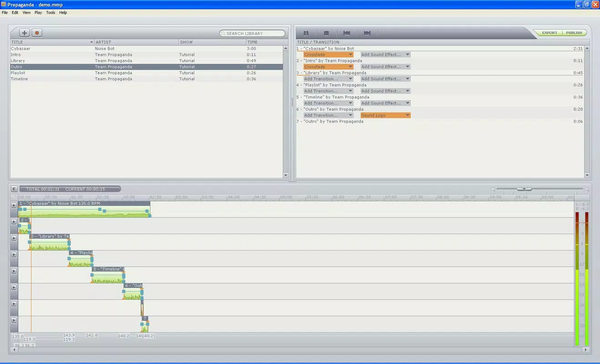The height and width of the screenshot is (364, 600).
Task: Play the Playlist track row in timeline
Action: click(x=14, y=254)
